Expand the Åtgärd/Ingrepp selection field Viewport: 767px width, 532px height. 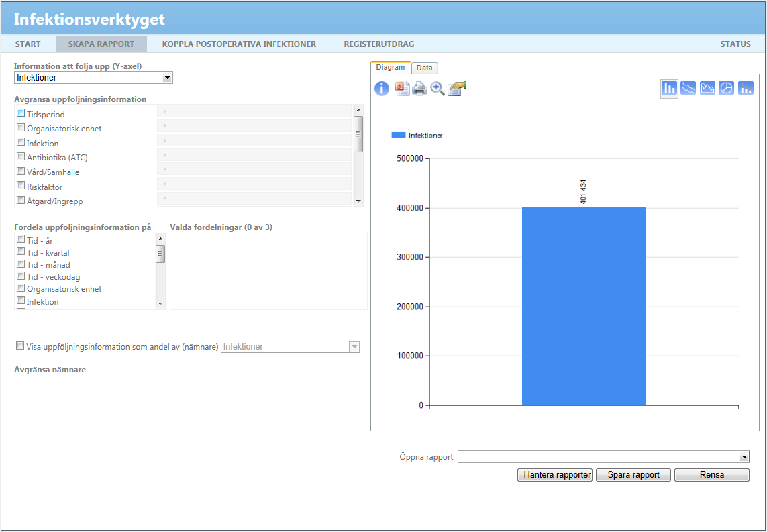tap(254, 198)
